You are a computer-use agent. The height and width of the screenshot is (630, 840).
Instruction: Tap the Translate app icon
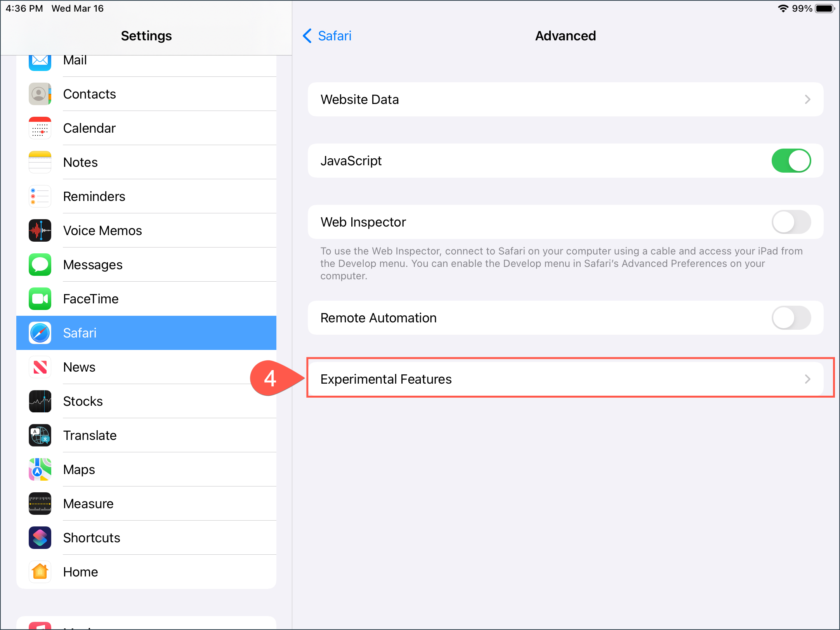40,435
